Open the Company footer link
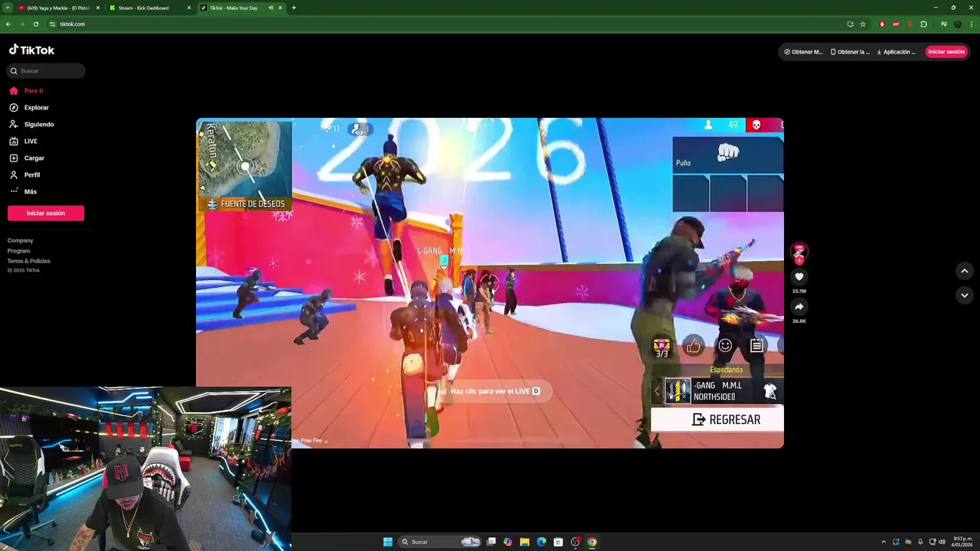 (21, 240)
